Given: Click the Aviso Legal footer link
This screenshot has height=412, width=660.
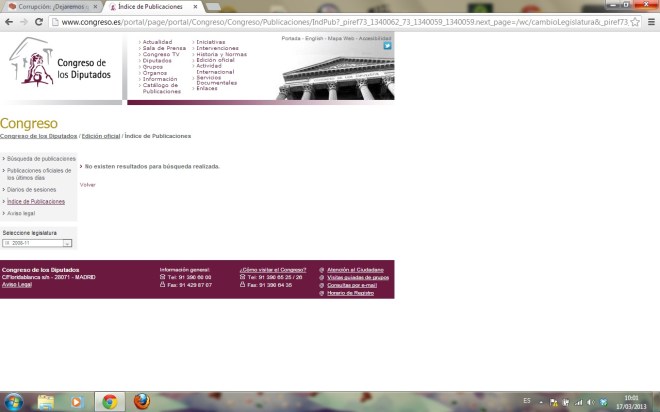Looking at the screenshot, I should 17,284.
